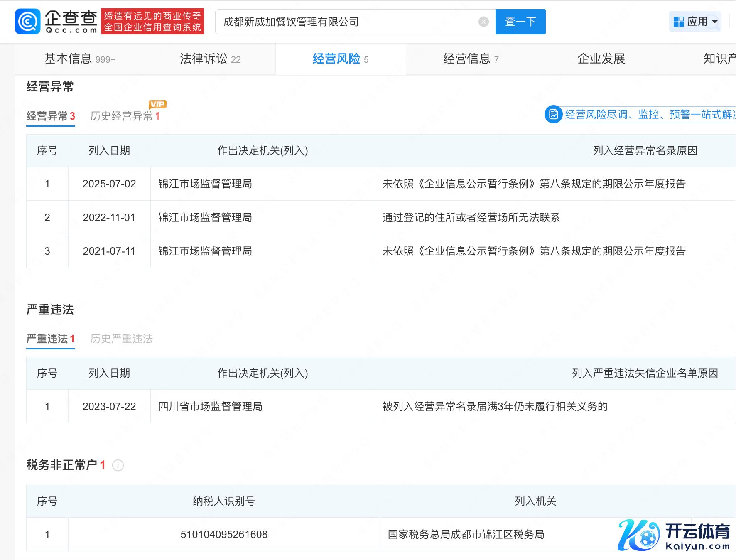The image size is (736, 560).
Task: Click the Qichacha logo icon
Action: coord(28,22)
